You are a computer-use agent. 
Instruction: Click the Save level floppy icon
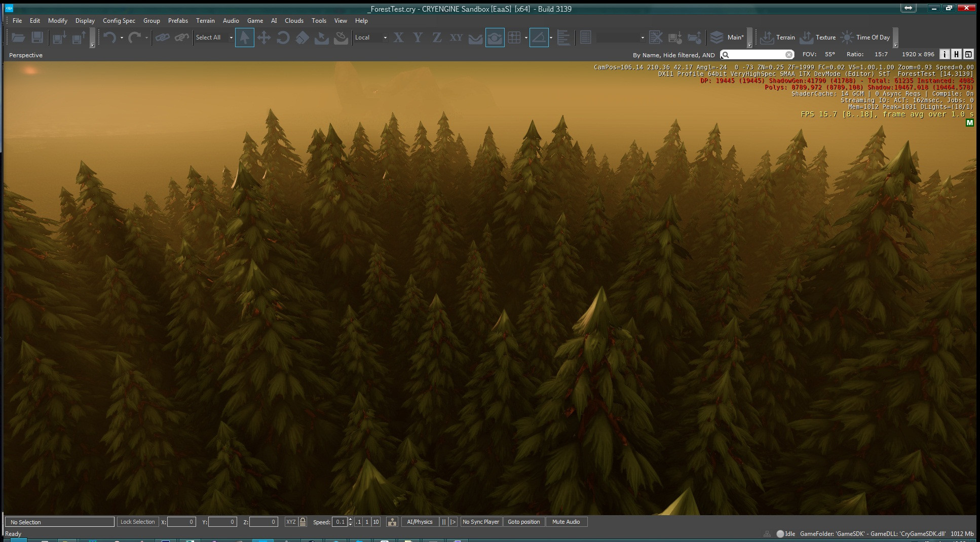(37, 37)
